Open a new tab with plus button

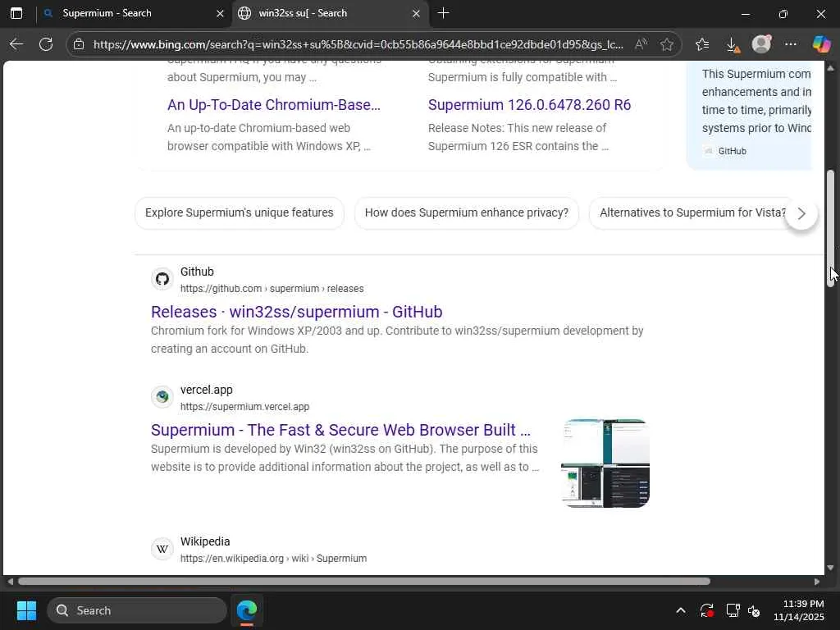pyautogui.click(x=443, y=13)
